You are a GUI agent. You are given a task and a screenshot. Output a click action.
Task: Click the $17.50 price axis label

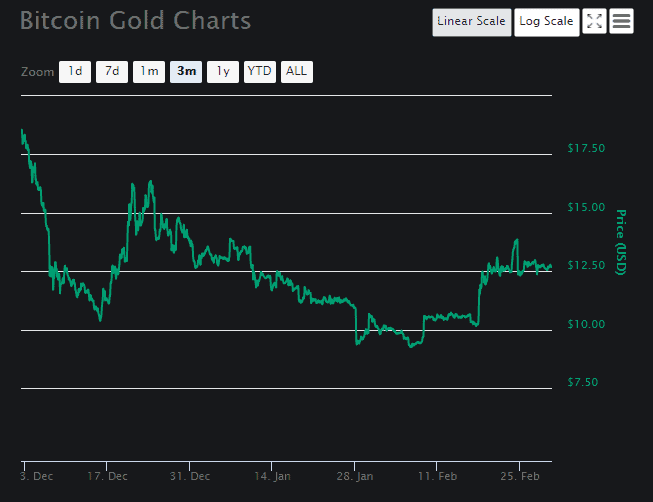tap(586, 148)
